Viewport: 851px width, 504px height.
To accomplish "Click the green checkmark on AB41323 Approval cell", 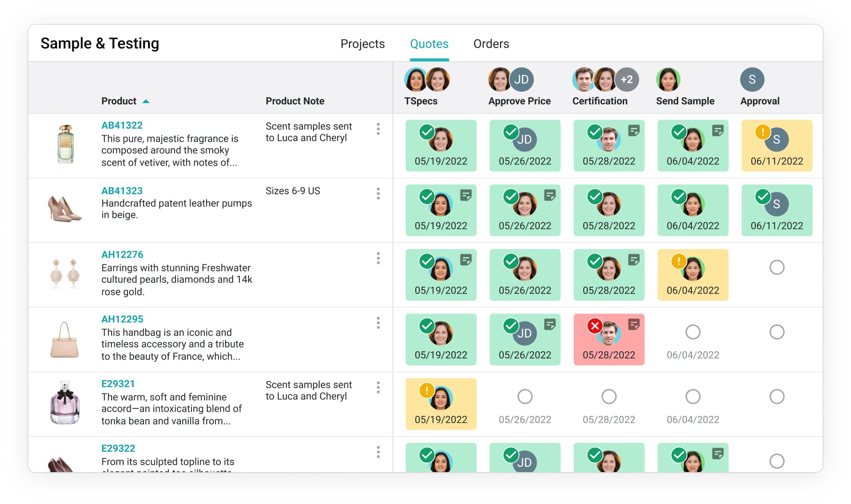I will coord(763,196).
